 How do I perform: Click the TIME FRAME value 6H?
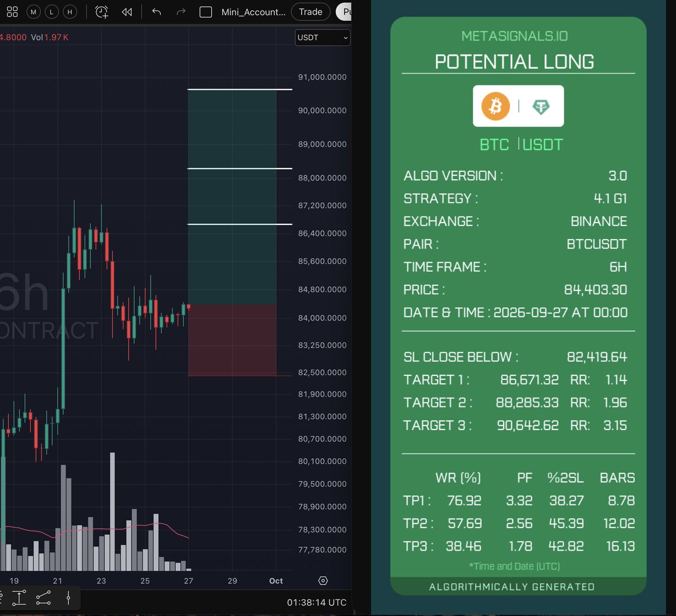pyautogui.click(x=618, y=267)
